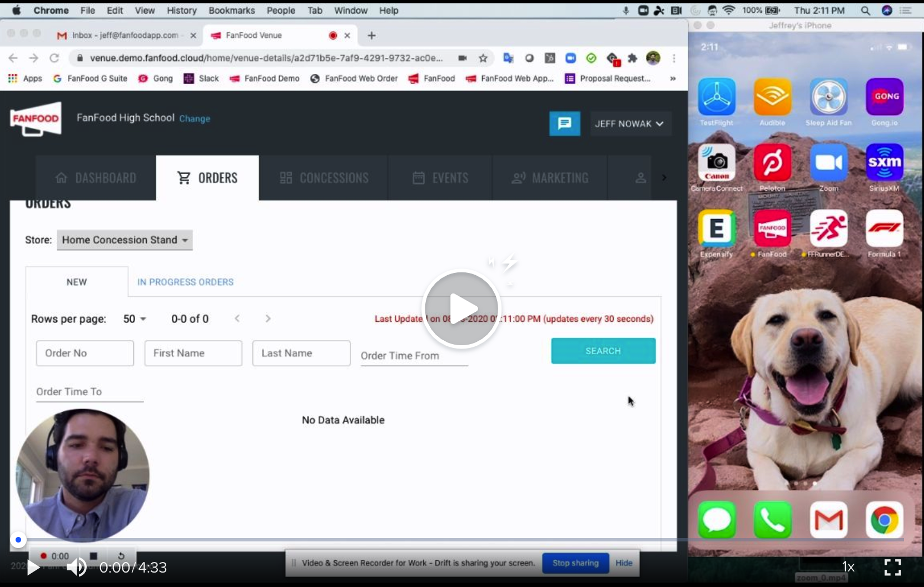Open a new Chrome tab with plus

point(371,36)
